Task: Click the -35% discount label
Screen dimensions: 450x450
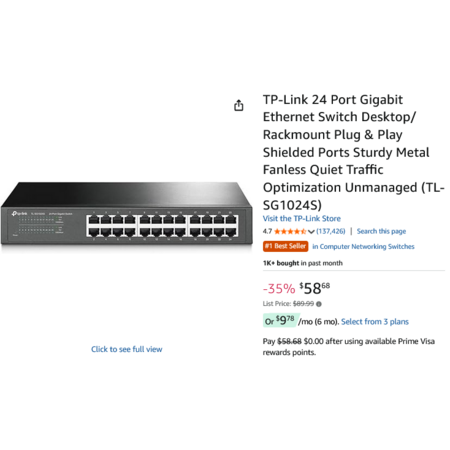Action: pyautogui.click(x=279, y=289)
